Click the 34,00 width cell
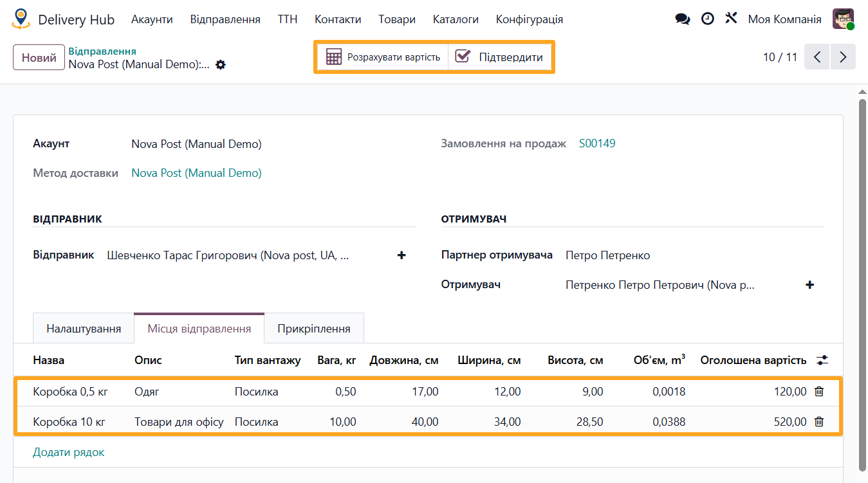 pos(508,422)
